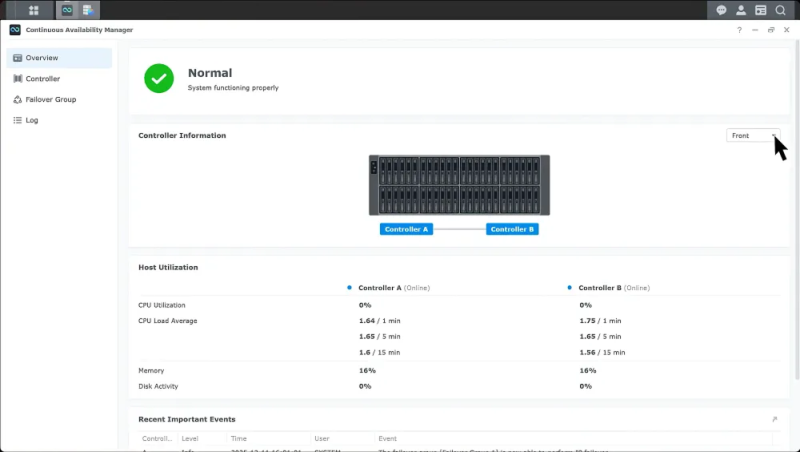Click the Controller column header in events
This screenshot has width=800, height=452.
(x=157, y=439)
